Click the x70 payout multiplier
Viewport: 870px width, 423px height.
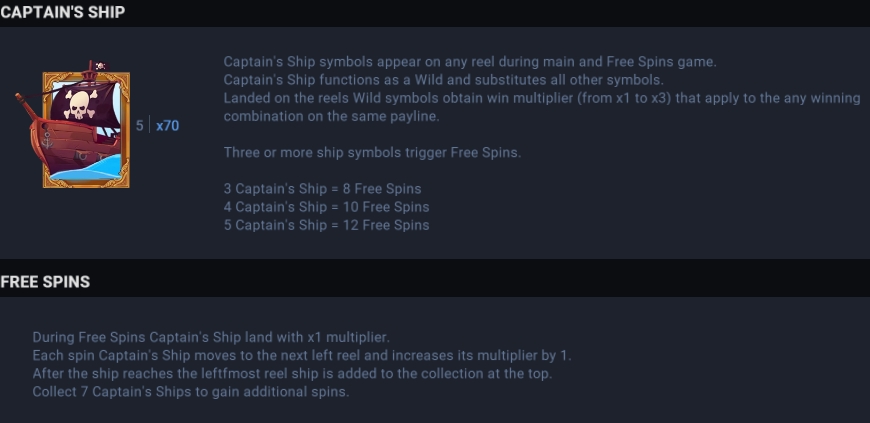168,126
